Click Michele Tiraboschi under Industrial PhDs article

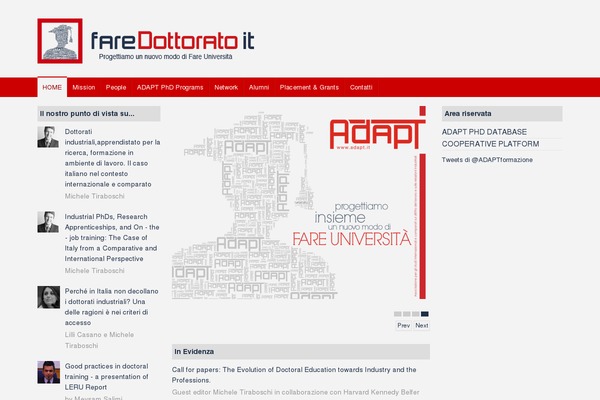click(95, 271)
